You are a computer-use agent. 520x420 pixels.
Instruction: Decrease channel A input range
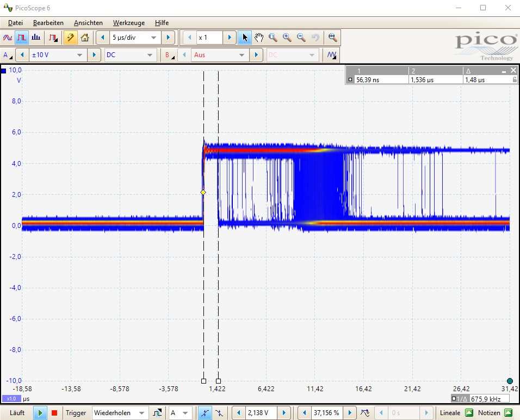[22, 55]
